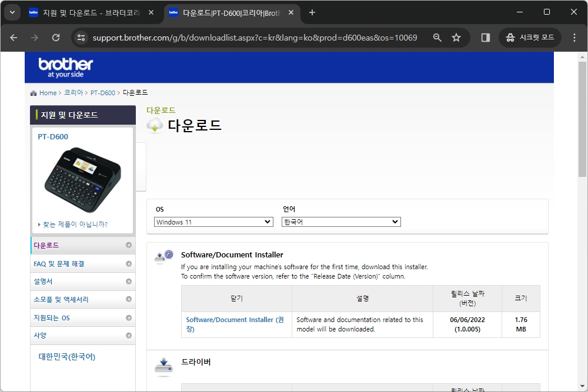Open the incognito mode (시크릿 모드) indicator
Screen dimensions: 588x392
530,38
